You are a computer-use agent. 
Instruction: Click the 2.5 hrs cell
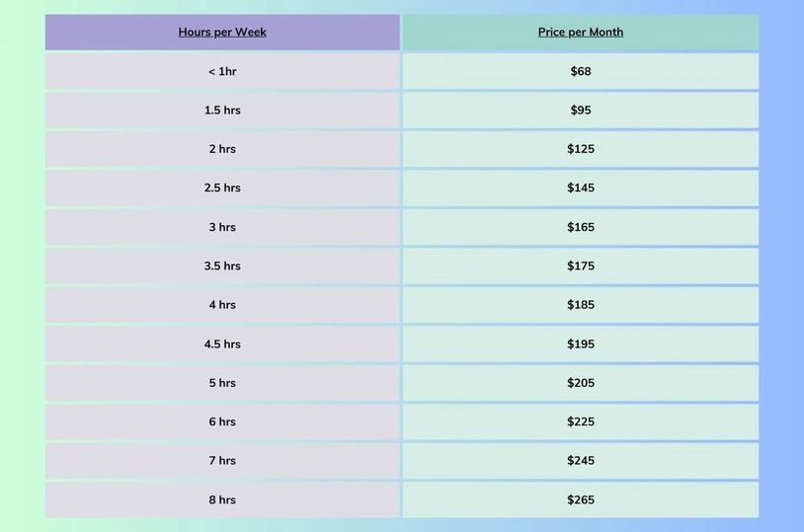click(222, 188)
